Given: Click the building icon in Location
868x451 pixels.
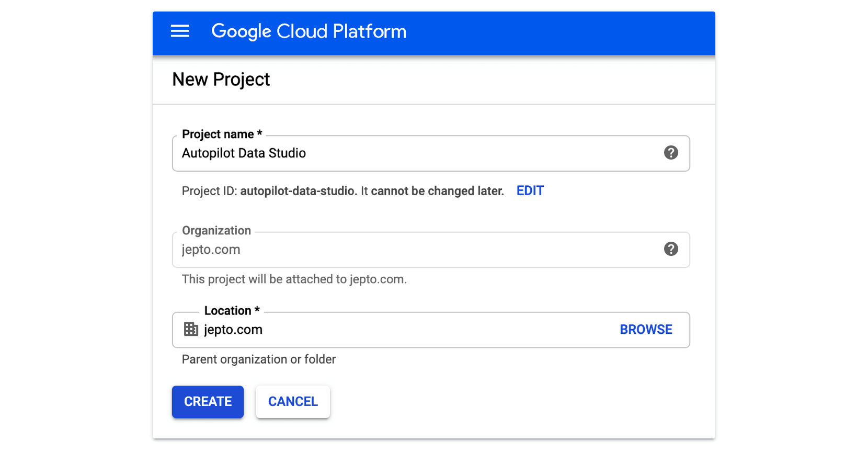Looking at the screenshot, I should click(x=191, y=329).
